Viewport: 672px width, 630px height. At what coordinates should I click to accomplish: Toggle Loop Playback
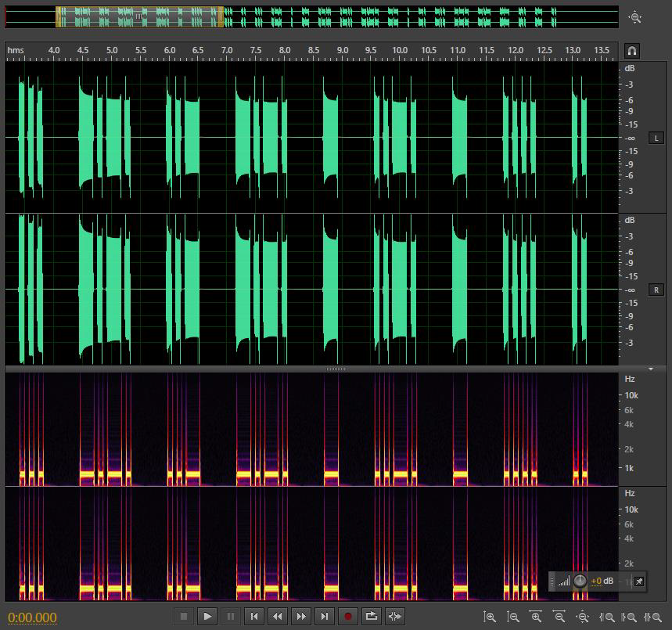[x=372, y=616]
